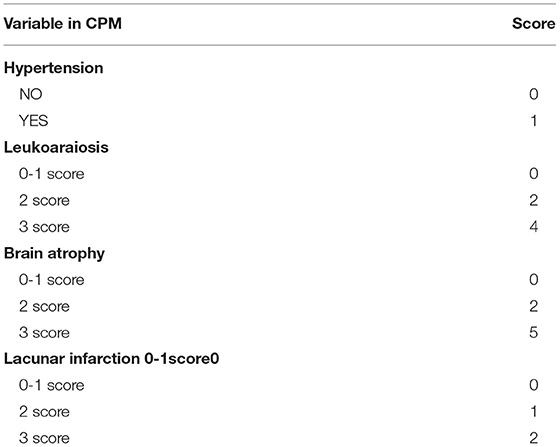Click Leukoaraiosis '0-1 score' row label
Image resolution: width=560 pixels, height=447 pixels.
coord(52,174)
